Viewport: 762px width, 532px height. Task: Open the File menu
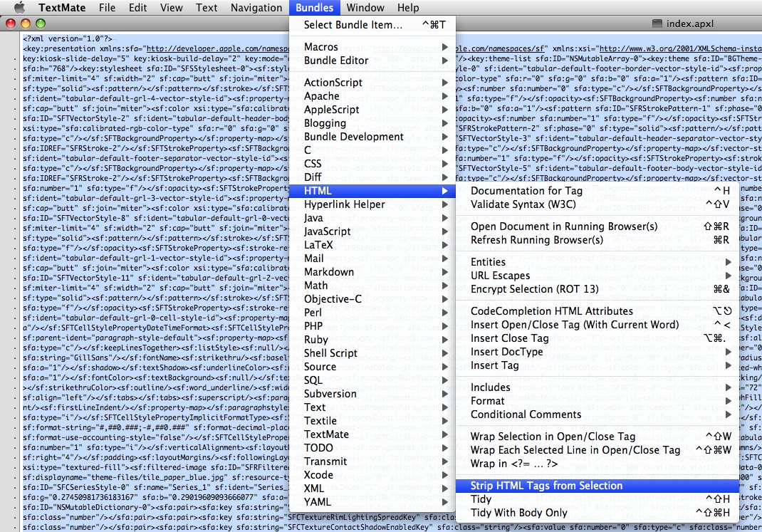coord(107,8)
